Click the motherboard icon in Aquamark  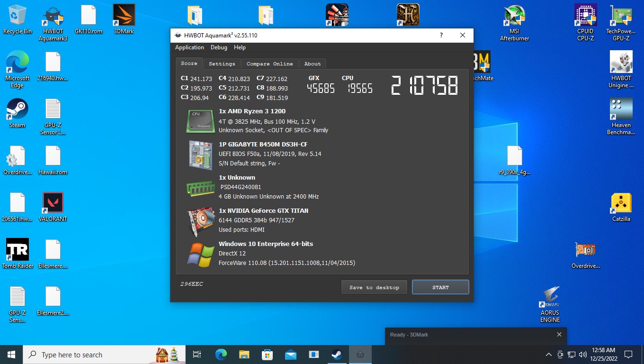point(200,155)
